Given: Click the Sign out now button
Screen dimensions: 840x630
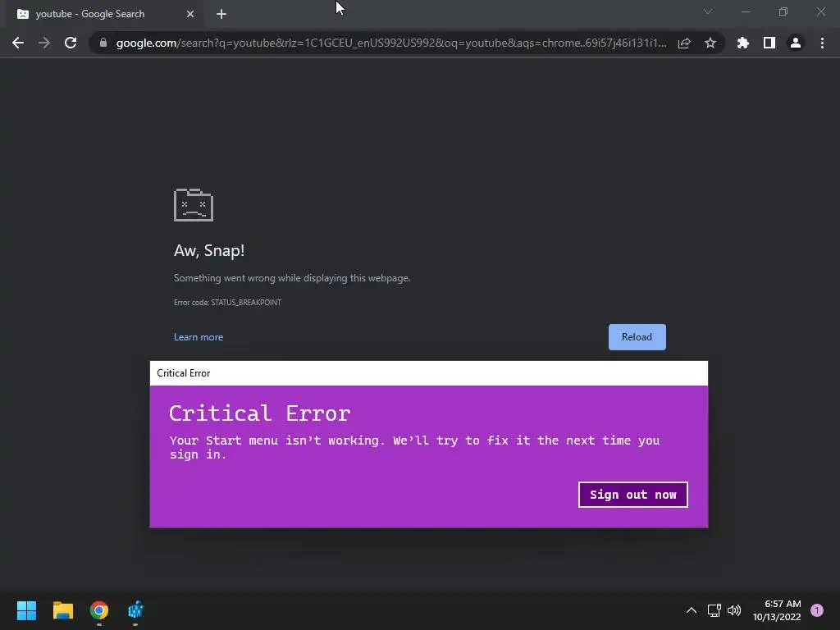Looking at the screenshot, I should click(x=632, y=495).
